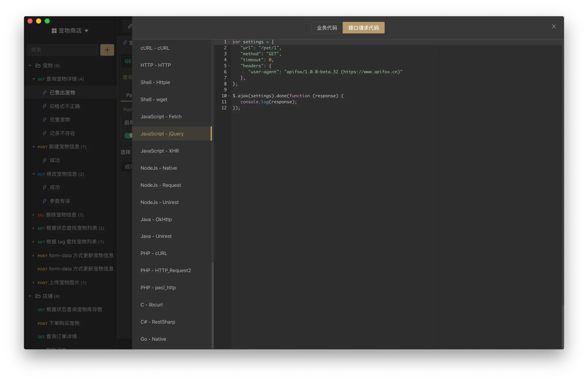Close the code generation panel
Image resolution: width=588 pixels, height=381 pixels.
coord(554,26)
